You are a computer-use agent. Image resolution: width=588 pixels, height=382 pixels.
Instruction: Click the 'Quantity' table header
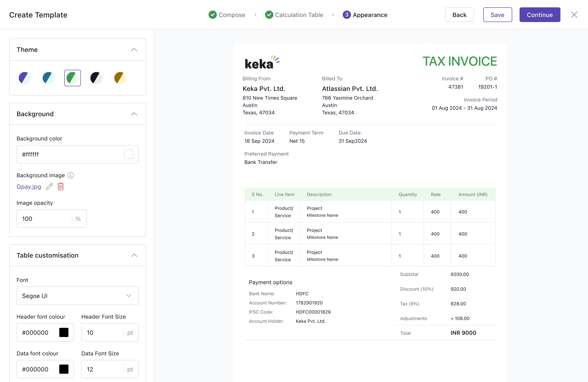pyautogui.click(x=408, y=194)
